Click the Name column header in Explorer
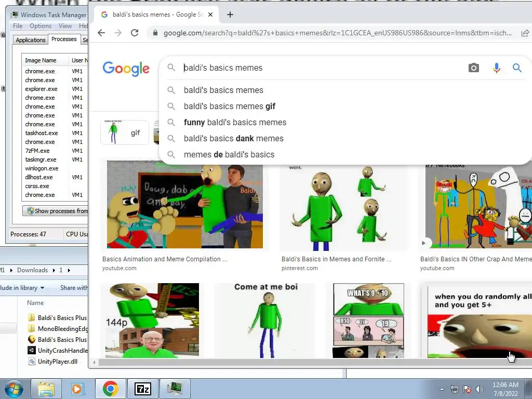 (36, 303)
